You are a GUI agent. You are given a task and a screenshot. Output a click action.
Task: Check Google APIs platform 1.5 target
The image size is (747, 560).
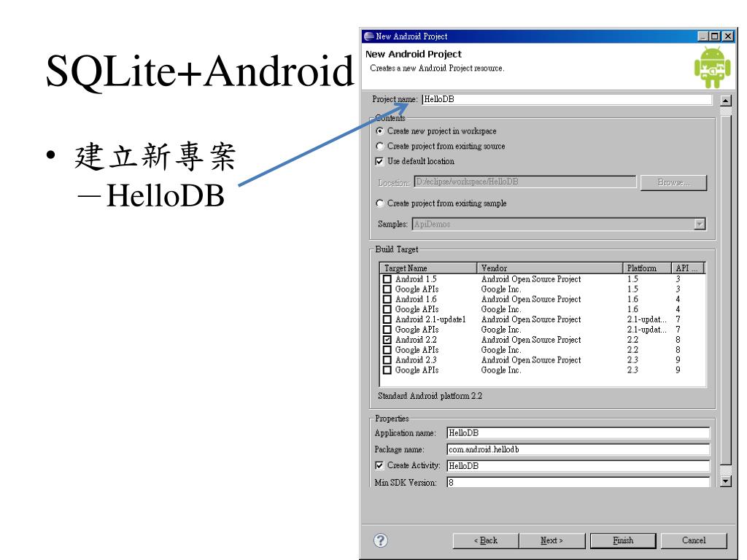click(387, 289)
